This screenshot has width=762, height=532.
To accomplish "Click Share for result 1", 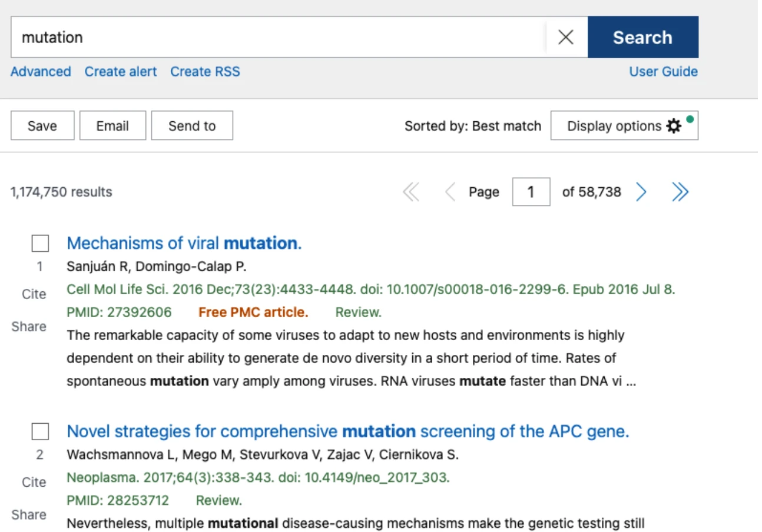I will (29, 327).
